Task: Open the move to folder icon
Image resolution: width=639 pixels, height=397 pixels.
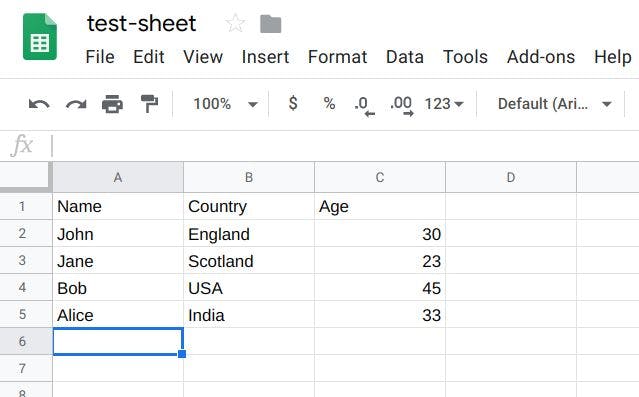Action: pyautogui.click(x=271, y=24)
